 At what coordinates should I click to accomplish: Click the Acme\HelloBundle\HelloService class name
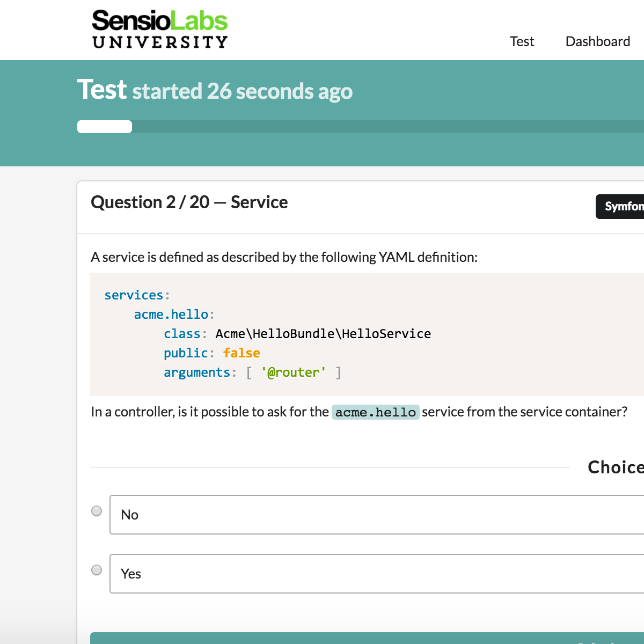click(323, 333)
